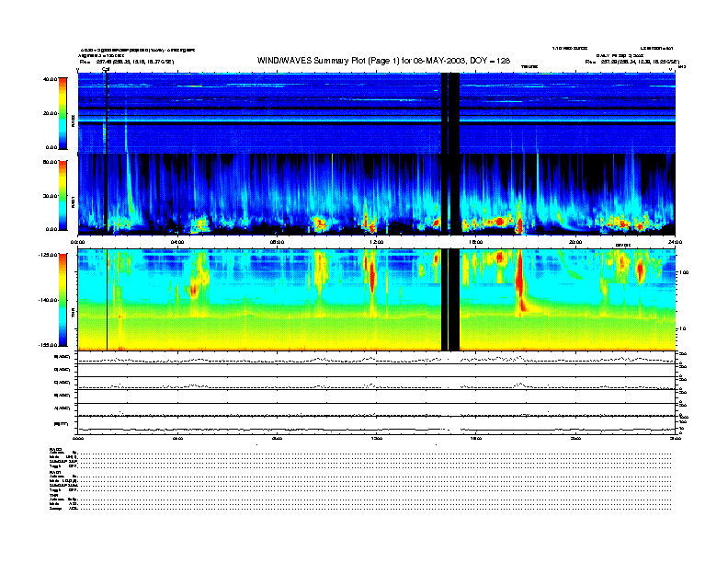The height and width of the screenshot is (563, 728).
Task: Click the black data gap in TNR spectrogram
Action: [450, 300]
